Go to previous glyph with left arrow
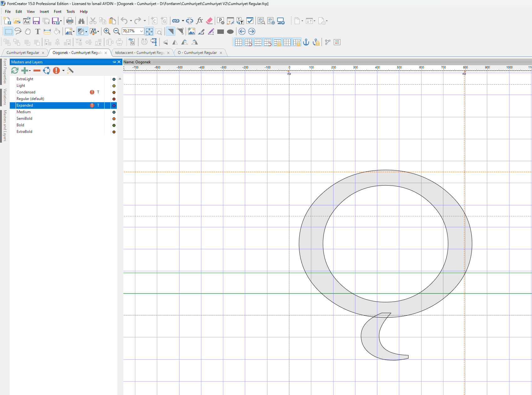The width and height of the screenshot is (532, 395). click(x=242, y=31)
